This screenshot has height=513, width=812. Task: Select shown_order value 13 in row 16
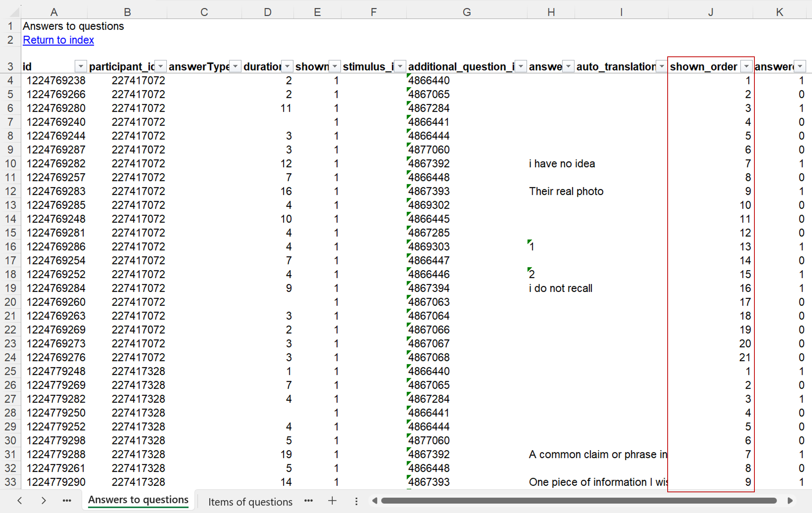click(x=711, y=247)
